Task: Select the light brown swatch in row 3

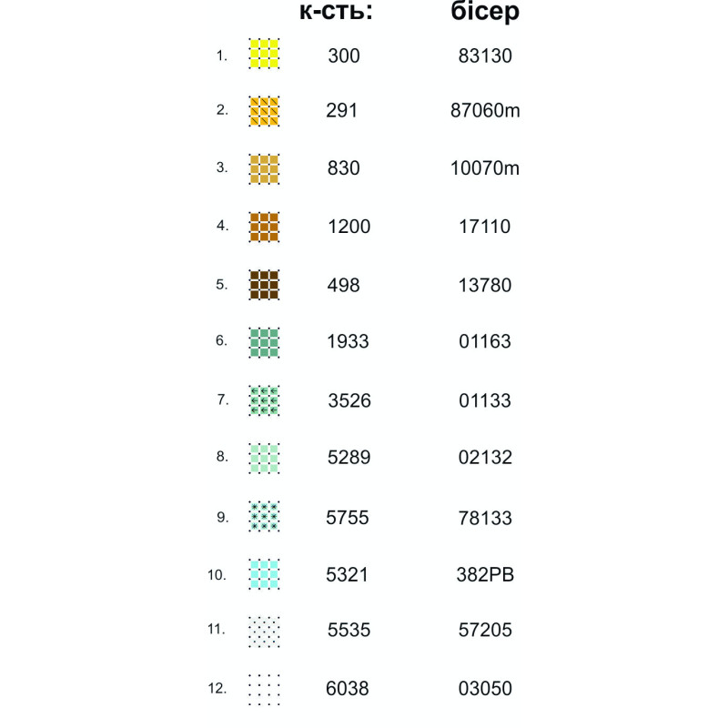Action: [x=264, y=169]
